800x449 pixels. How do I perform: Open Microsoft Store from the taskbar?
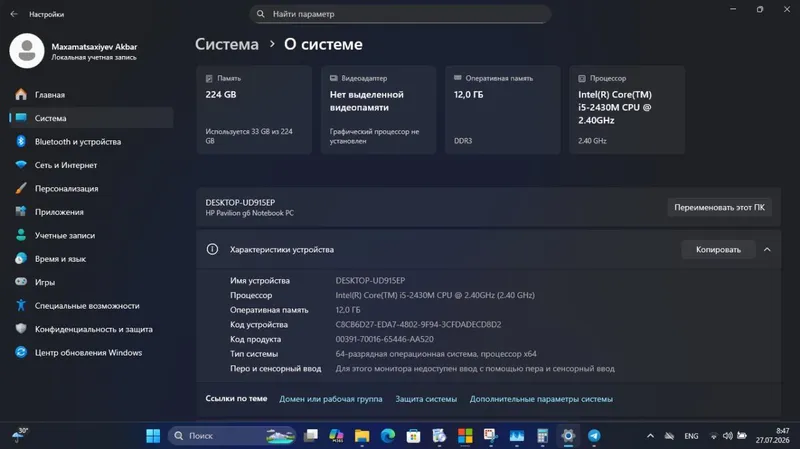(413, 436)
